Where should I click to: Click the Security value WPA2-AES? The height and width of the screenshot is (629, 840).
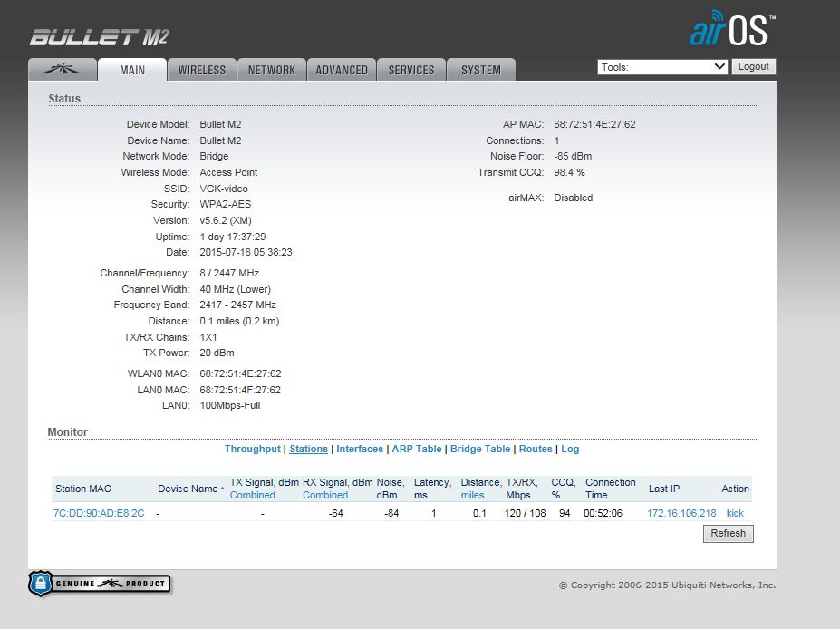tap(226, 204)
